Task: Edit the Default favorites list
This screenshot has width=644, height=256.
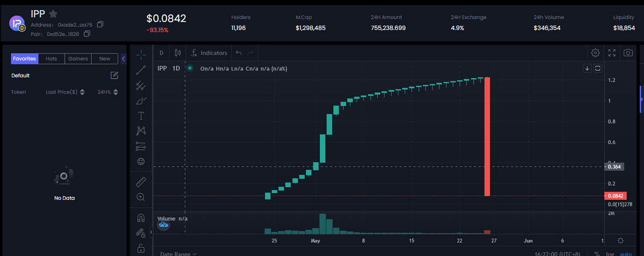Action: pyautogui.click(x=114, y=75)
